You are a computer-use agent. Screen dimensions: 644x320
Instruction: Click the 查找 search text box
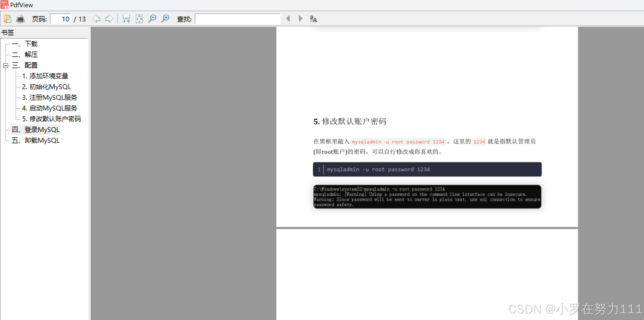coord(237,19)
